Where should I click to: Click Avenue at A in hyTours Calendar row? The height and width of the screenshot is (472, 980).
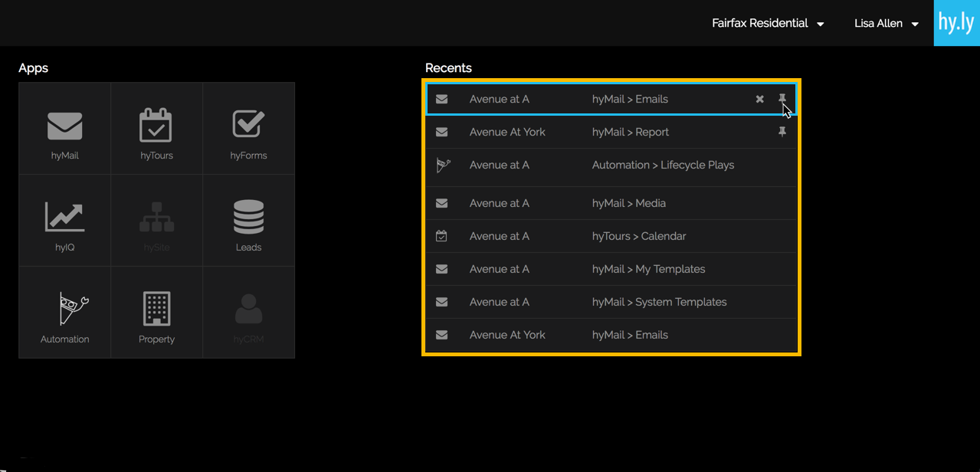click(500, 236)
